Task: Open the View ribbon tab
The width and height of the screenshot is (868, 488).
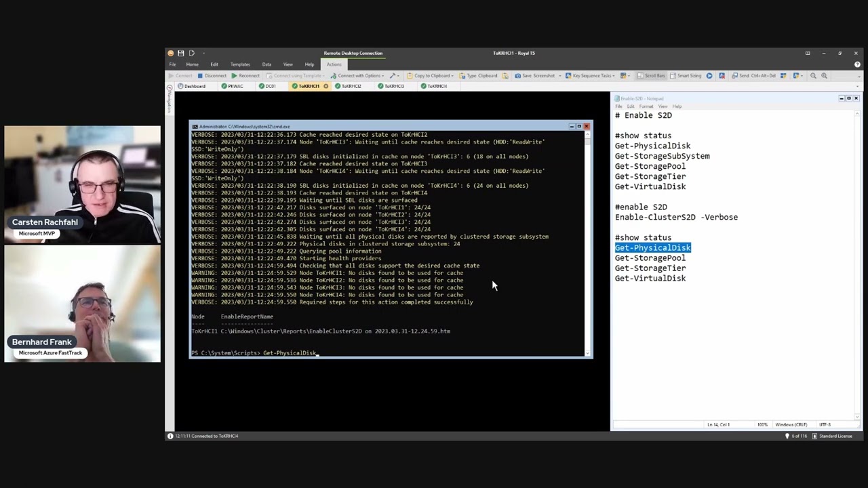Action: point(288,64)
